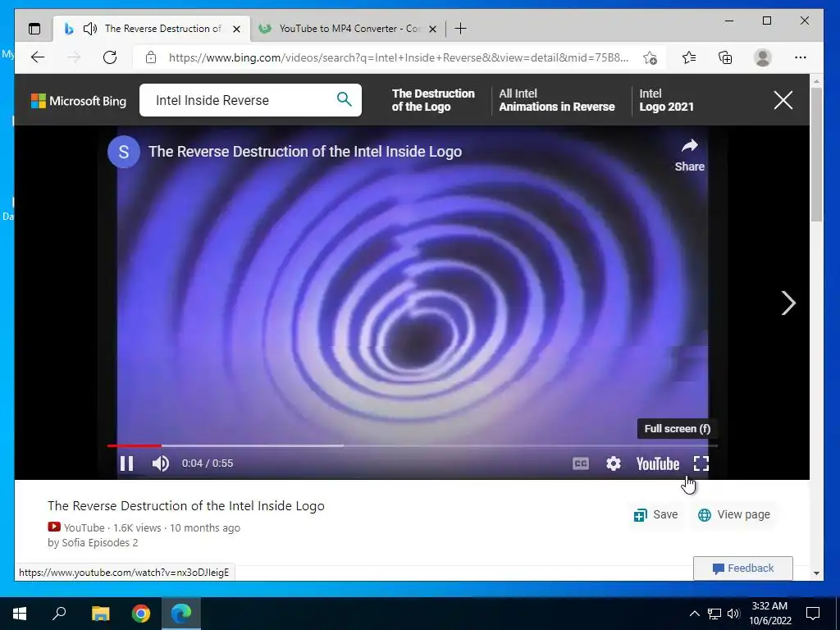
Task: Open View page link
Action: (x=733, y=515)
